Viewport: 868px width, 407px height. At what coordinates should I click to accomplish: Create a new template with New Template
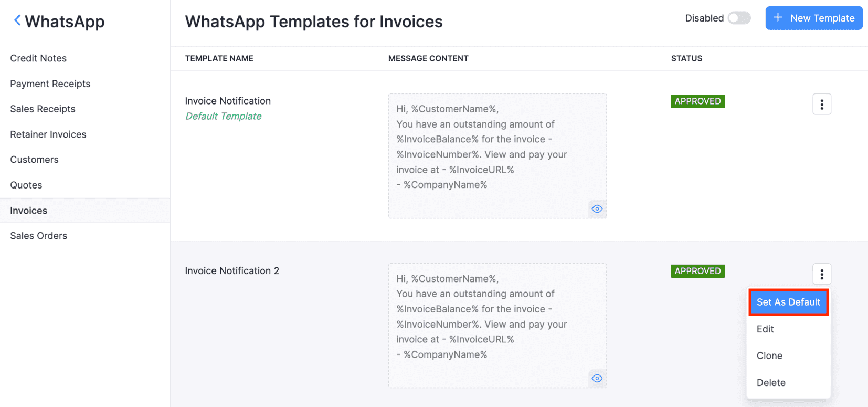click(813, 18)
